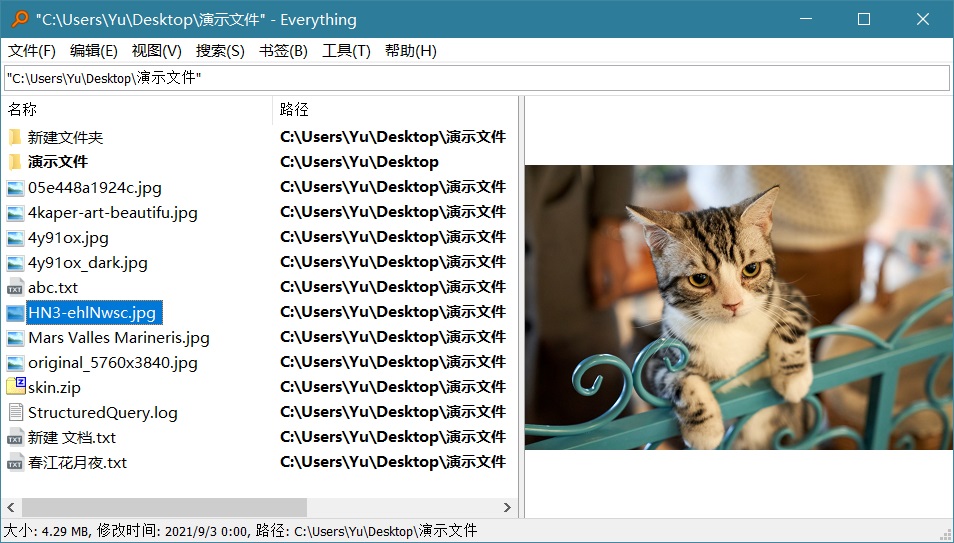Screen dimensions: 954x543
Task: Click zip archive icon of skin.zip
Action: coord(16,386)
